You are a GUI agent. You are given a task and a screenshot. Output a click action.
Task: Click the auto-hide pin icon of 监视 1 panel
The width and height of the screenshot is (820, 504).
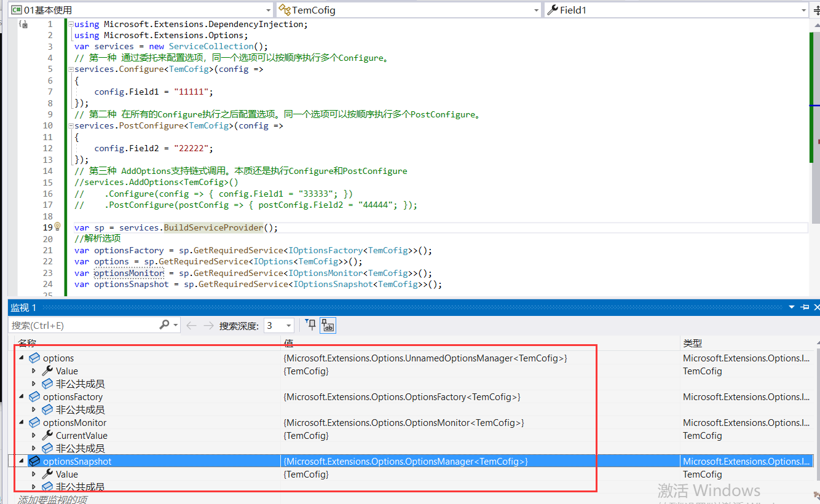coord(805,307)
